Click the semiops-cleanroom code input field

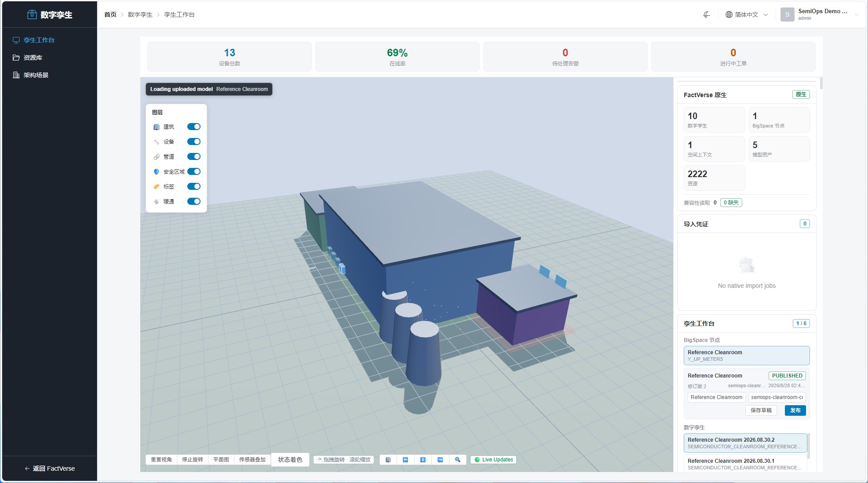point(777,397)
